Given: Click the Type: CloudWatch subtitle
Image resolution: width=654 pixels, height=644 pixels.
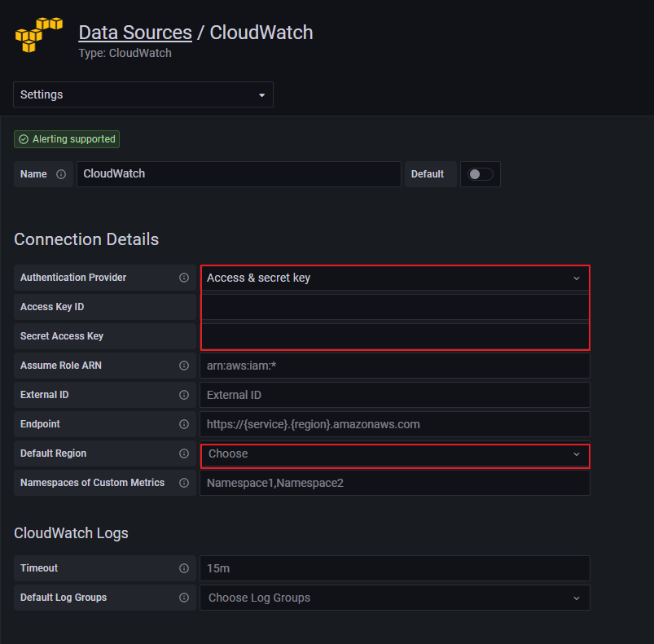Looking at the screenshot, I should [x=125, y=54].
